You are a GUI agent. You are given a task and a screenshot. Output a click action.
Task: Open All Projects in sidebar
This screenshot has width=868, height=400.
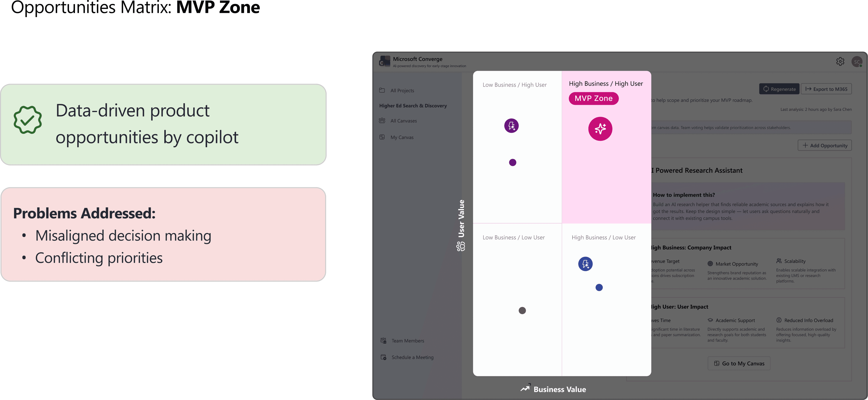pos(402,90)
